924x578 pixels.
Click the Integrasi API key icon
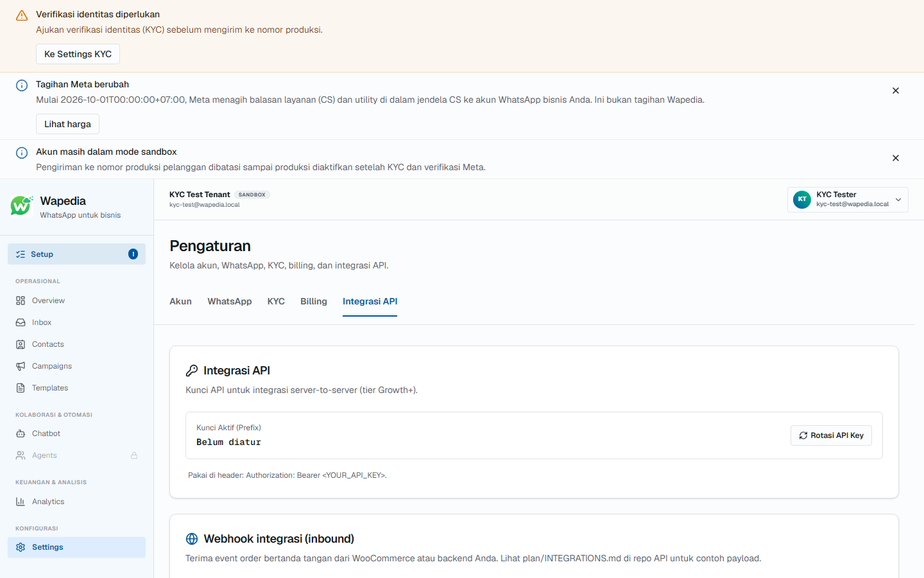point(192,371)
